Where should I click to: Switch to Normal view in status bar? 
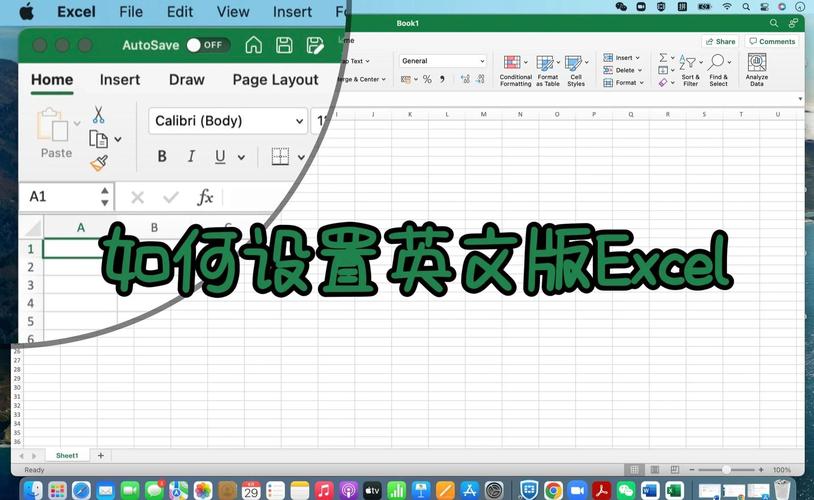click(x=634, y=469)
